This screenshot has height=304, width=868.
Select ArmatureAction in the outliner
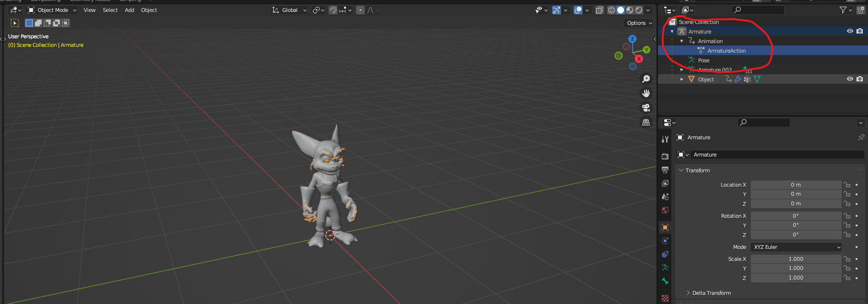726,51
